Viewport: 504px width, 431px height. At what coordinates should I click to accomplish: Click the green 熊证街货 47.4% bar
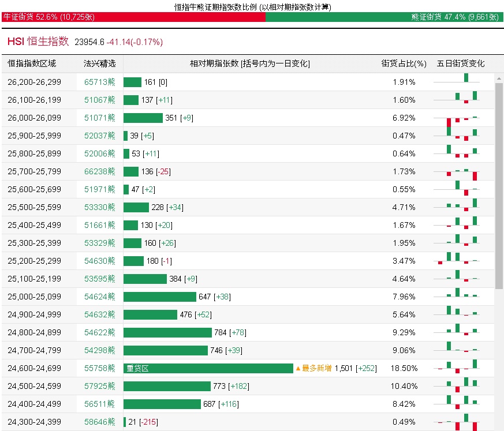(x=384, y=17)
